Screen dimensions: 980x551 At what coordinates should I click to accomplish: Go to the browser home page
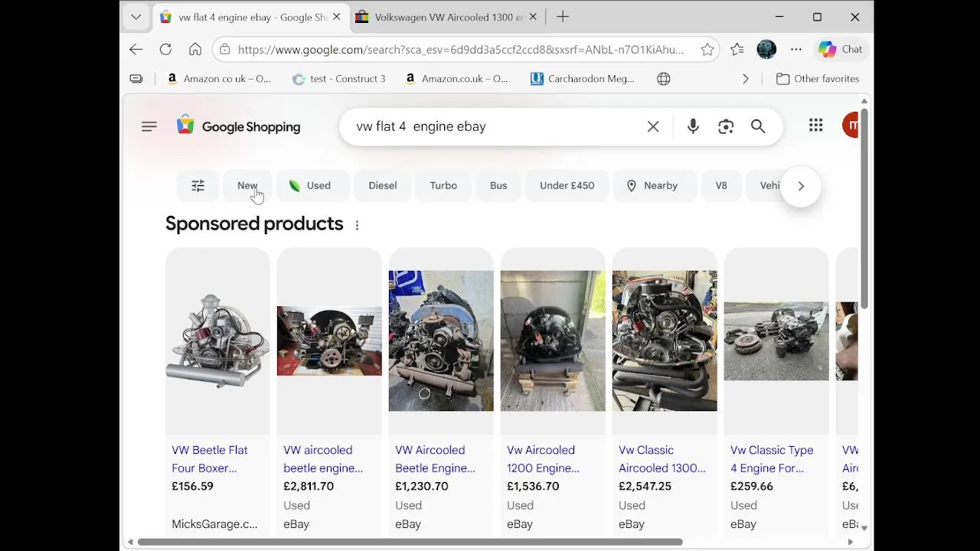(x=195, y=50)
